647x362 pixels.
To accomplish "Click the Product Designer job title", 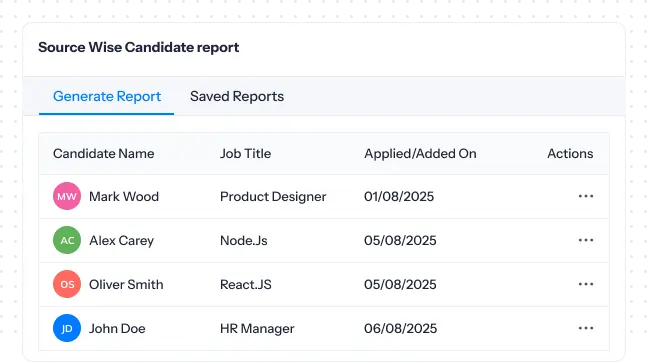I will click(273, 197).
